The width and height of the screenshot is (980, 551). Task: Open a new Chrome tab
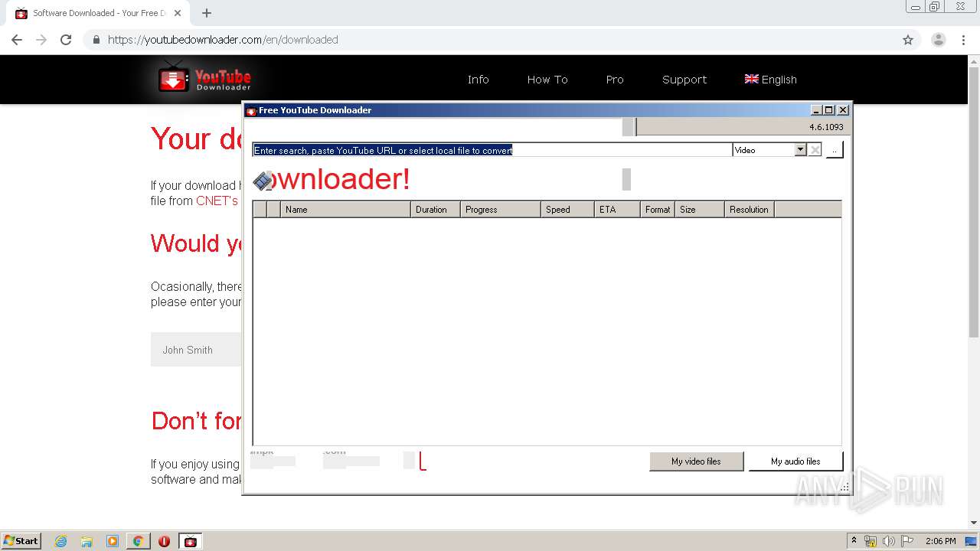207,13
